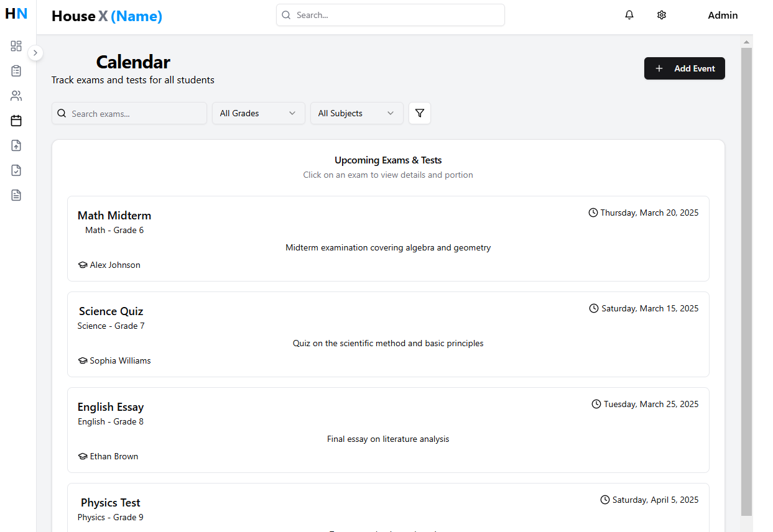This screenshot has width=773, height=532.
Task: Click the magnifier icon in Search exams field
Action: (x=62, y=114)
